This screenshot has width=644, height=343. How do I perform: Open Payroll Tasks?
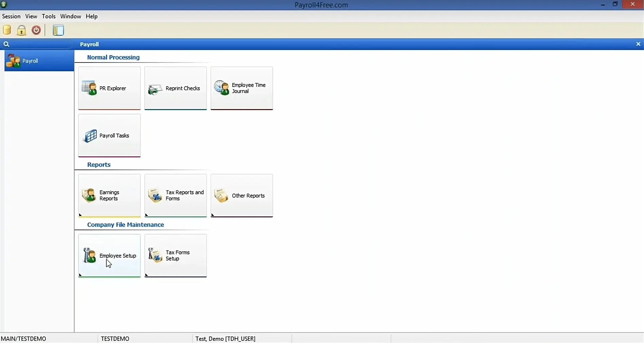109,136
